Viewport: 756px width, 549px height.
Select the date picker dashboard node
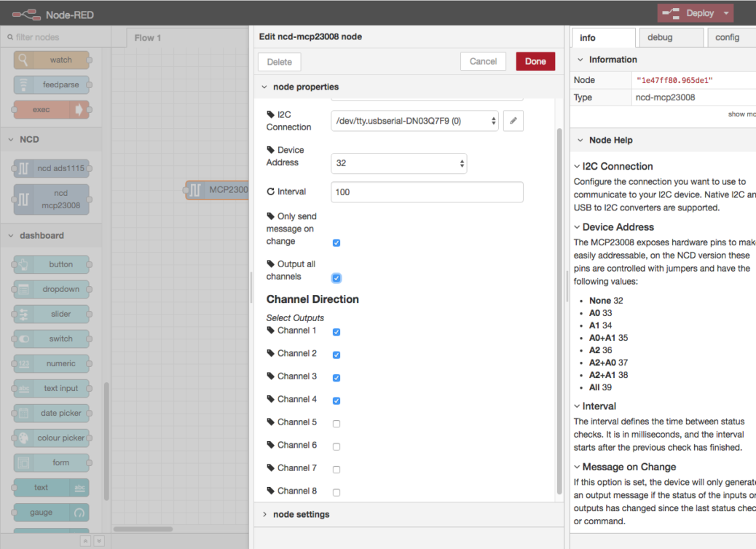click(x=50, y=413)
